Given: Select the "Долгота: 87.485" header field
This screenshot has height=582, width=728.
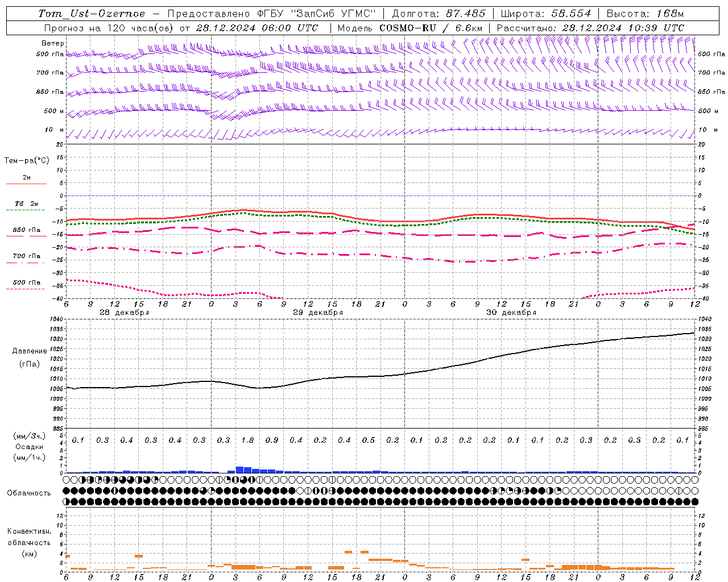Looking at the screenshot, I should [x=439, y=14].
